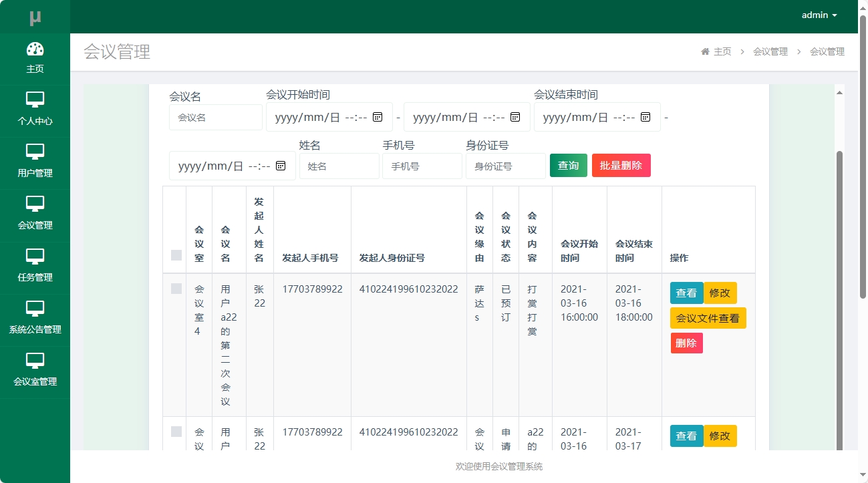Viewport: 868px width, 483px height.
Task: Click the 系统公告管理 monitor icon
Action: pos(35,309)
